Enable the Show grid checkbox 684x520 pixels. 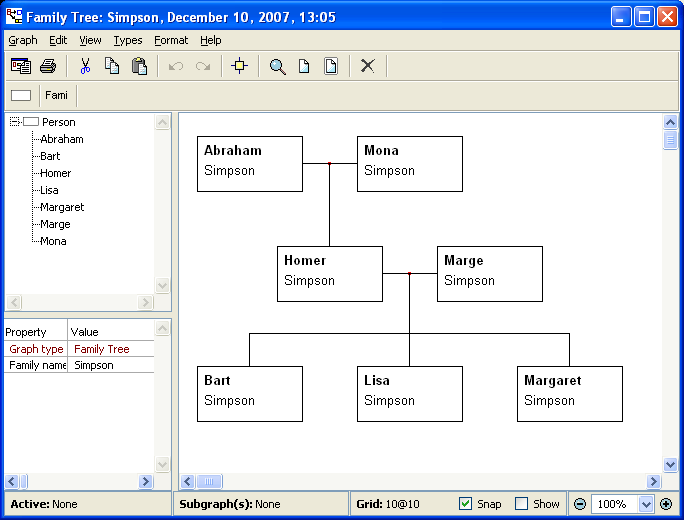pyautogui.click(x=521, y=504)
